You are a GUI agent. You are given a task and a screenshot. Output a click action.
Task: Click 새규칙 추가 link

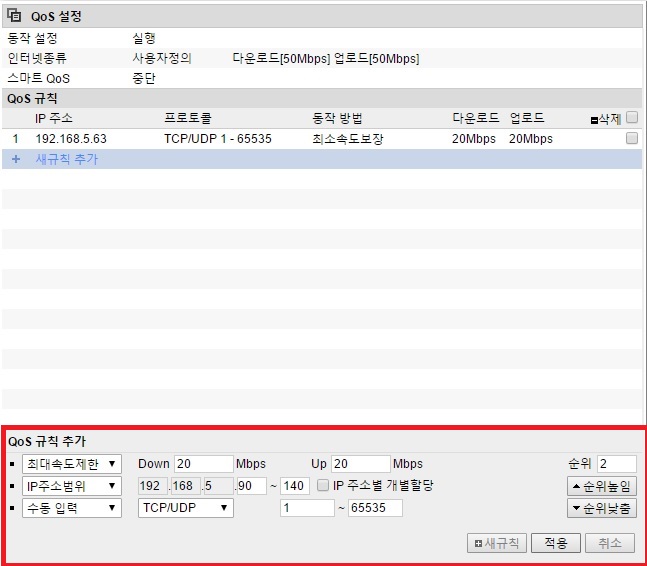pos(67,159)
